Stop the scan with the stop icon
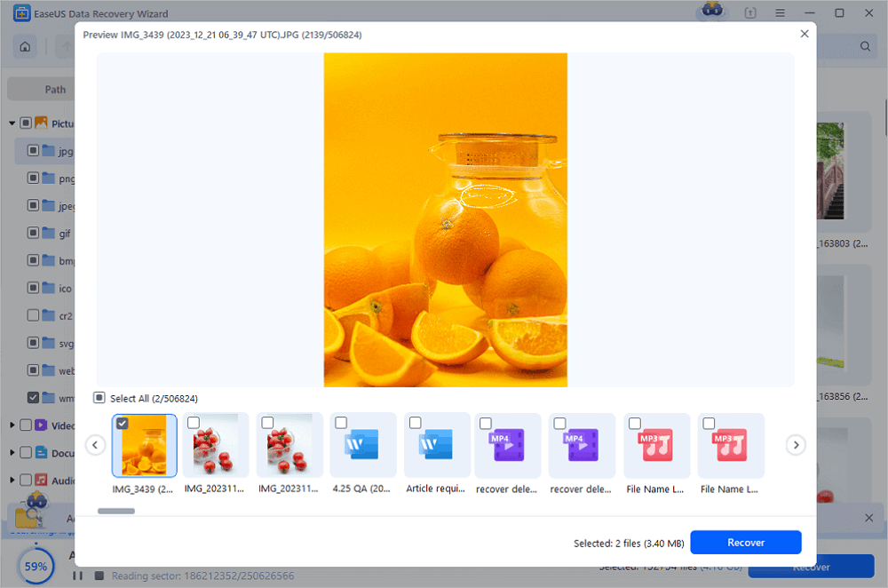 point(99,576)
